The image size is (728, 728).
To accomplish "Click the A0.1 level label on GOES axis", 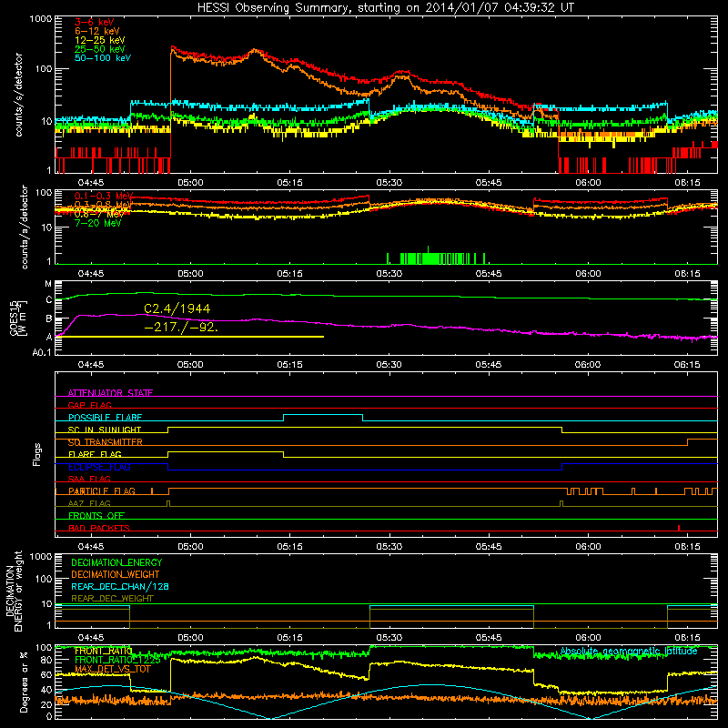I will [x=41, y=352].
